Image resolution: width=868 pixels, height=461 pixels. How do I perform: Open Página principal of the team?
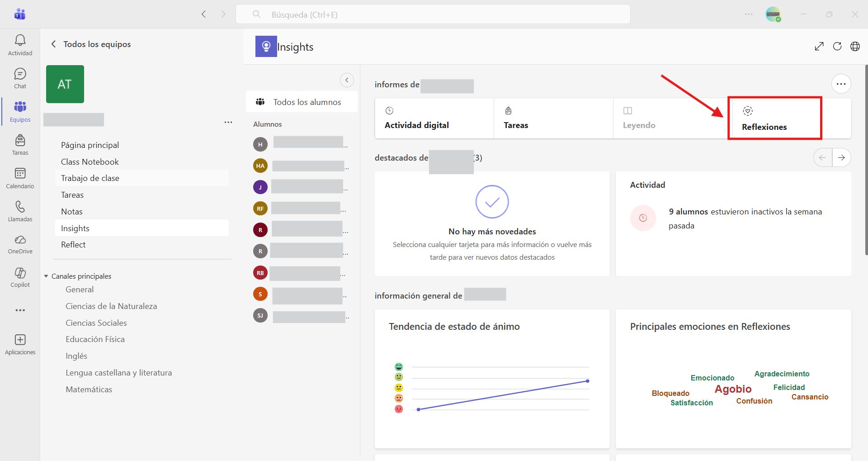[x=142, y=145]
